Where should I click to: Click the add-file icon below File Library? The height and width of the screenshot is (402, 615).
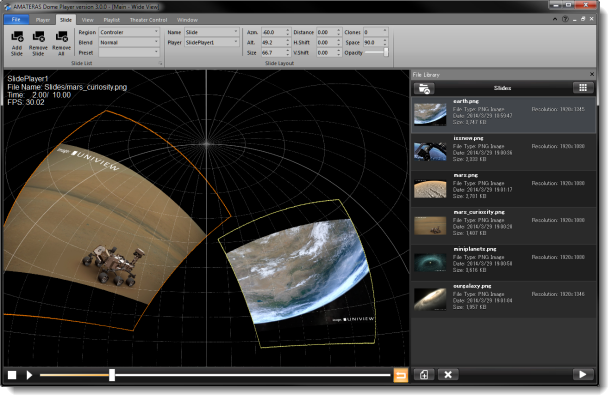pyautogui.click(x=424, y=375)
